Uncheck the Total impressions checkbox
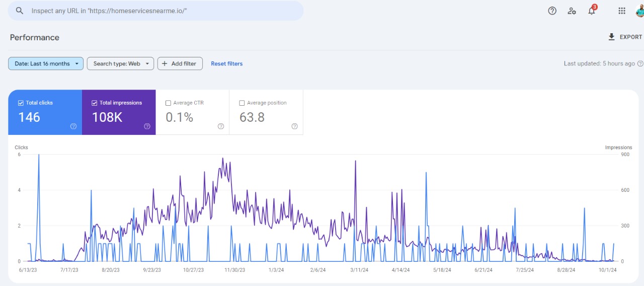The height and width of the screenshot is (286, 644). tap(95, 103)
